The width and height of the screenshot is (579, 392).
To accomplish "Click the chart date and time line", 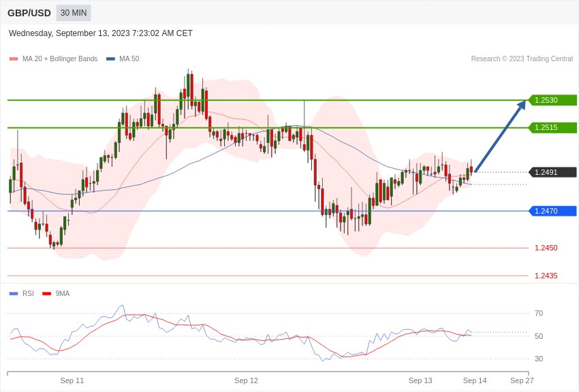I will (x=100, y=33).
